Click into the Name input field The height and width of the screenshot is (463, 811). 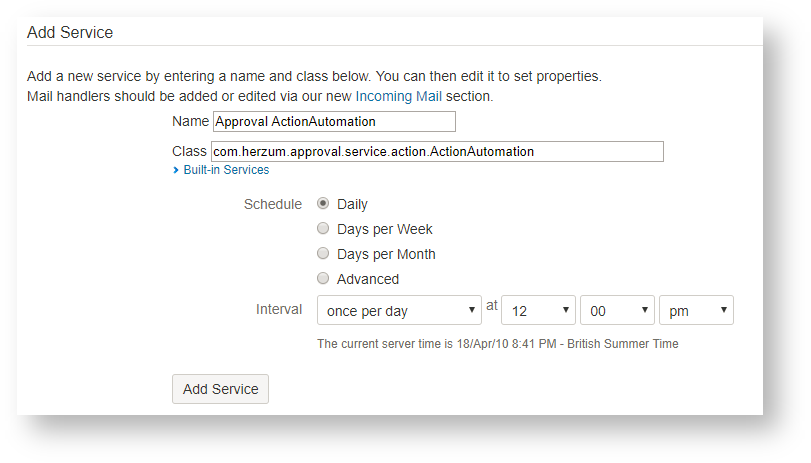tap(334, 121)
